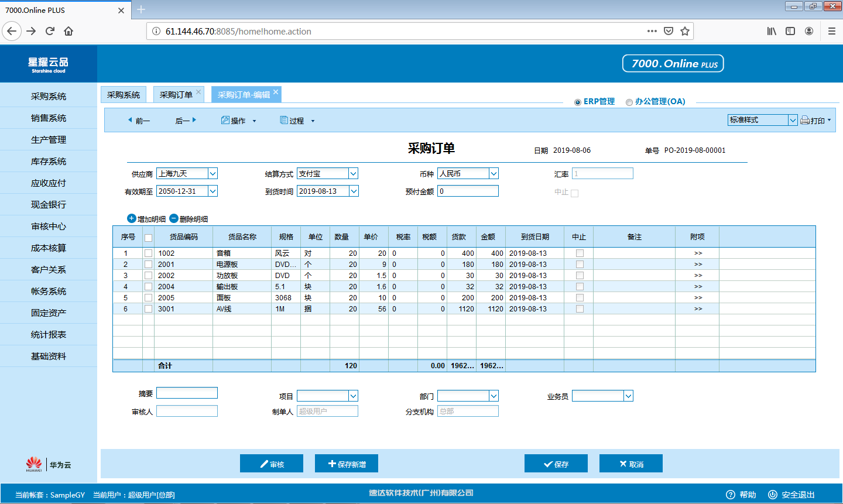The height and width of the screenshot is (504, 843).
Task: Open 销售系统 in the left sidebar
Action: (x=49, y=118)
